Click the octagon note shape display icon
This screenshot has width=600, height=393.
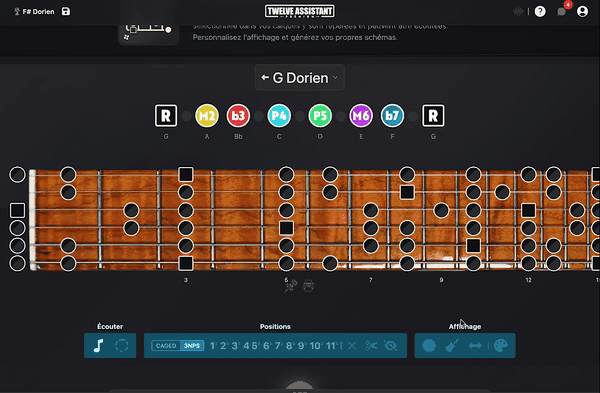pos(429,346)
